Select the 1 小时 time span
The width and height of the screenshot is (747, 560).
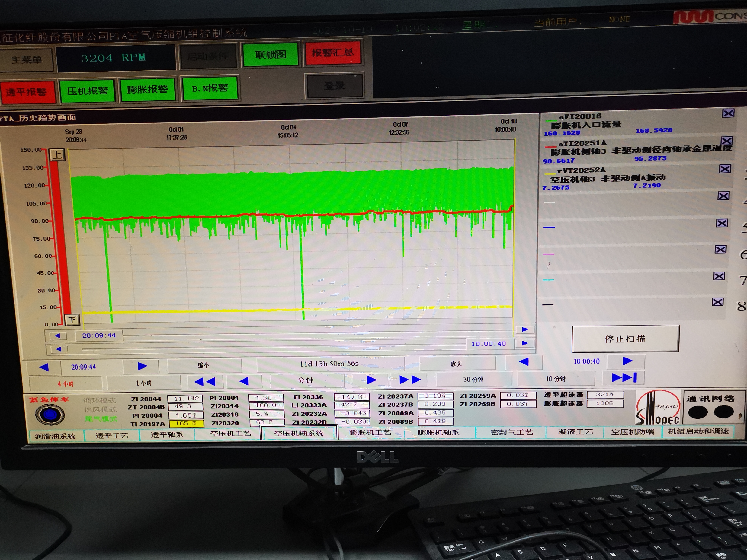[143, 383]
